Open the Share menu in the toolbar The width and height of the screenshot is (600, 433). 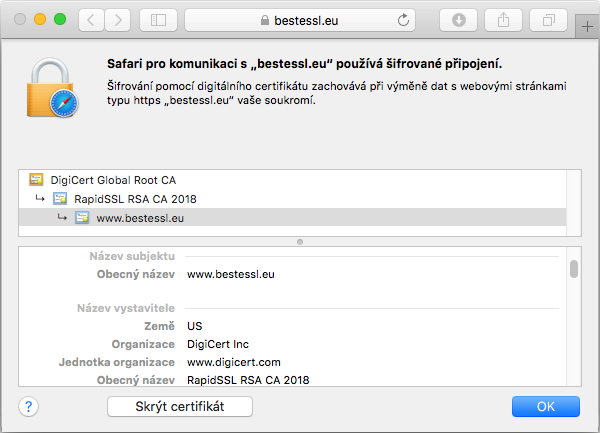[x=504, y=20]
